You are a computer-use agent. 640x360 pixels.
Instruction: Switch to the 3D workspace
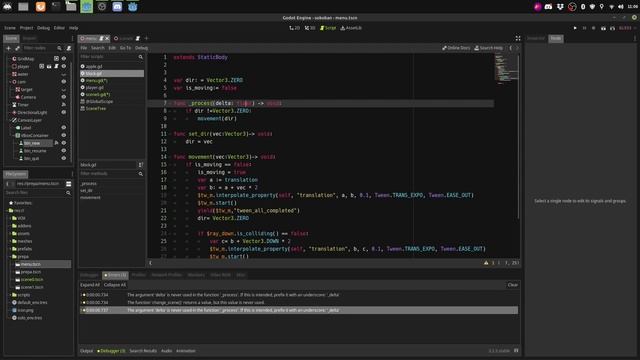point(310,28)
